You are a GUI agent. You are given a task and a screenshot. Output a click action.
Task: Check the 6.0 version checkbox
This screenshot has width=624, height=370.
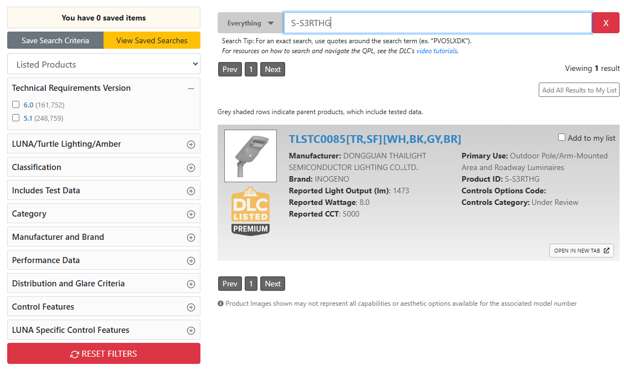(16, 104)
